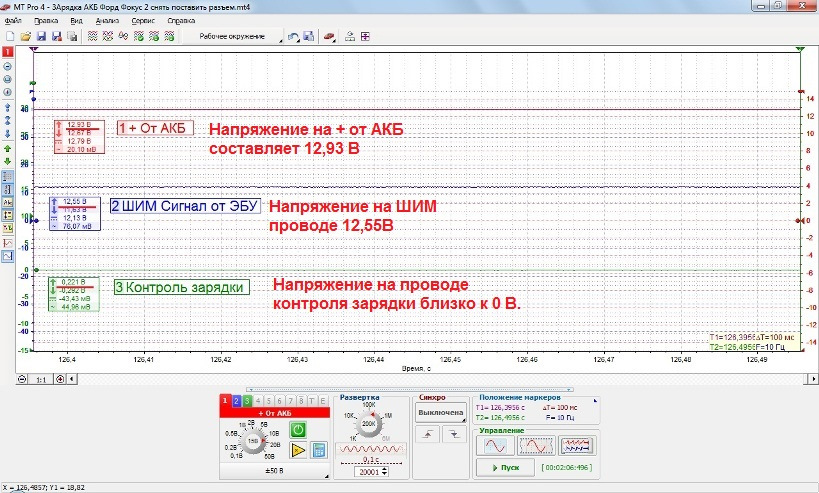819x493 pixels.
Task: Click the save-as floppy icon with red mark
Action: pyautogui.click(x=57, y=36)
